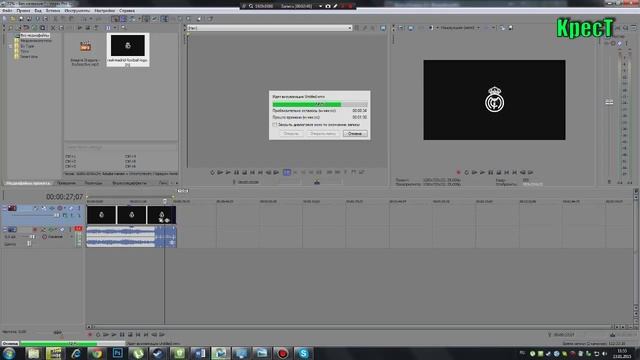
Task: Open the preview quality dropdown
Action: (x=478, y=28)
